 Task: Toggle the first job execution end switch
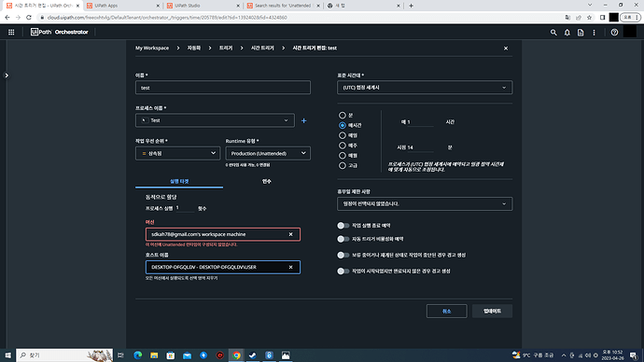pos(343,226)
